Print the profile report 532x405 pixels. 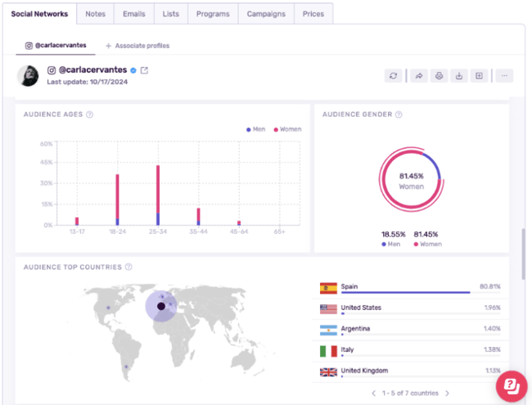(x=439, y=76)
